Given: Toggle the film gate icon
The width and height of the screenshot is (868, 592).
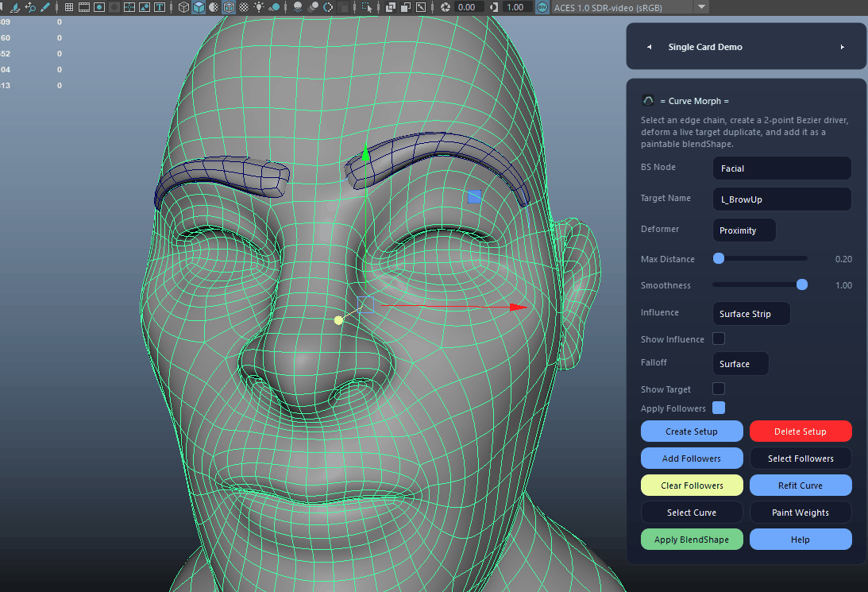Looking at the screenshot, I should (84, 8).
